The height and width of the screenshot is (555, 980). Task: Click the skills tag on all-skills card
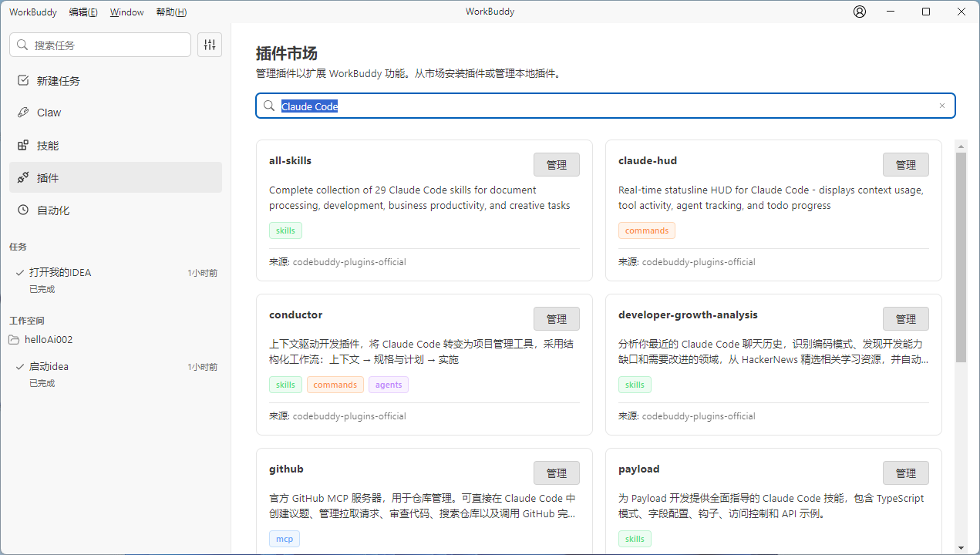[285, 230]
